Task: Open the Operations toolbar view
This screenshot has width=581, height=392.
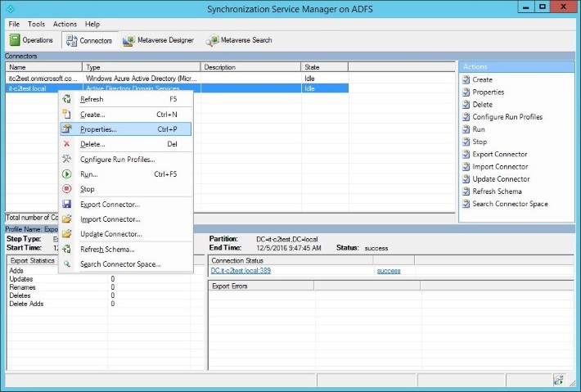Action: pyautogui.click(x=31, y=40)
